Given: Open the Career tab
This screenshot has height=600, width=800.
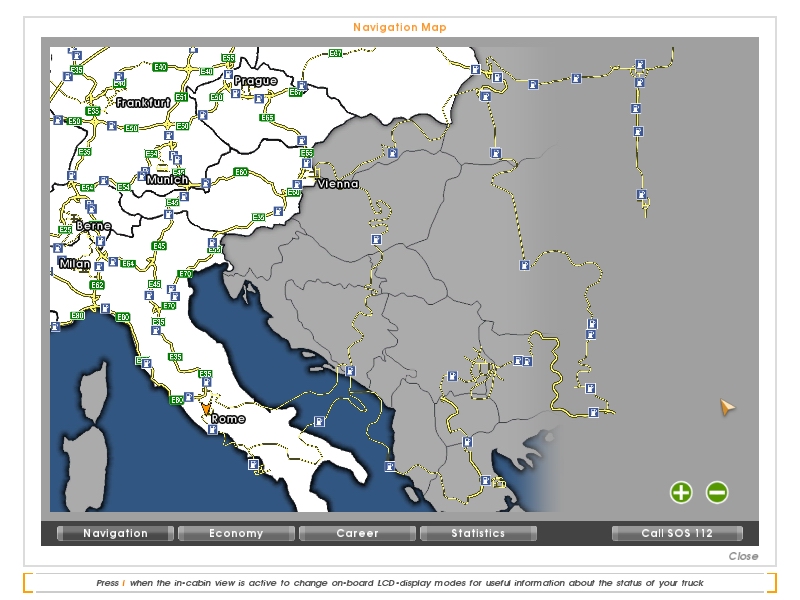Looking at the screenshot, I should tap(357, 533).
